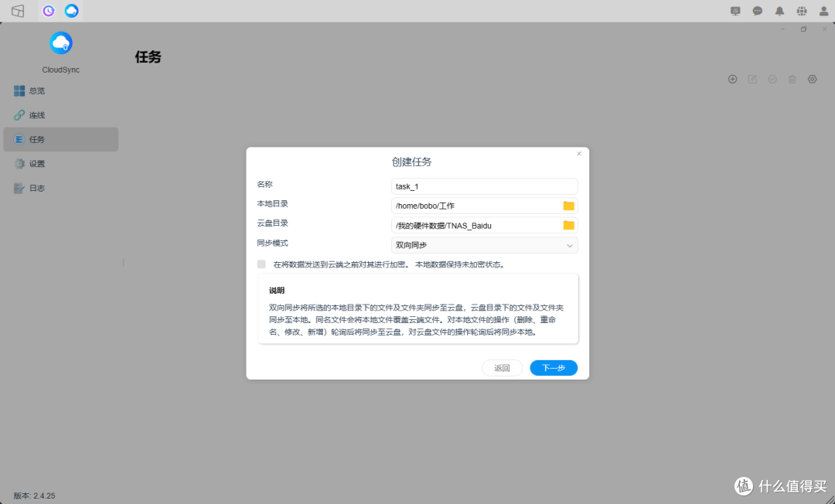Select the CloudSync cloud icon in taskbar
Screen dimensions: 835x504
click(71, 11)
